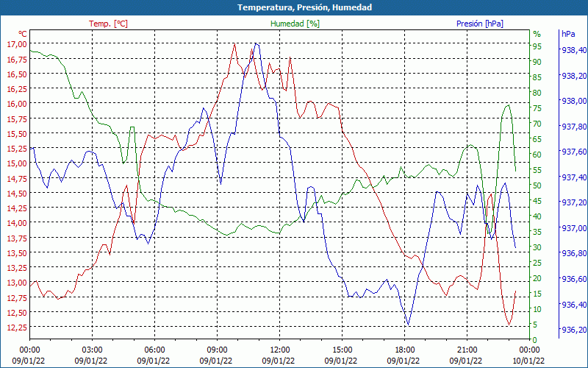Click temperature axis value 14,00

pos(17,223)
